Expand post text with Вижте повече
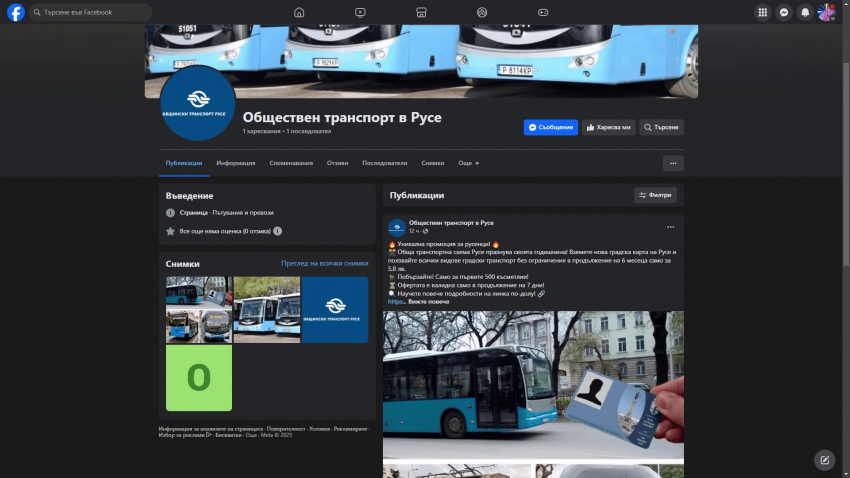The width and height of the screenshot is (850, 478). click(429, 302)
